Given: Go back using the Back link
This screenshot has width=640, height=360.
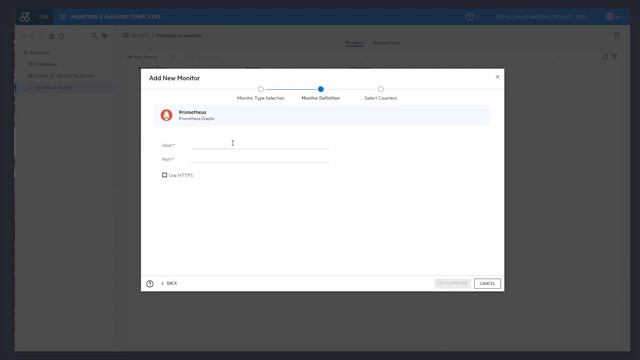Looking at the screenshot, I should (x=169, y=283).
